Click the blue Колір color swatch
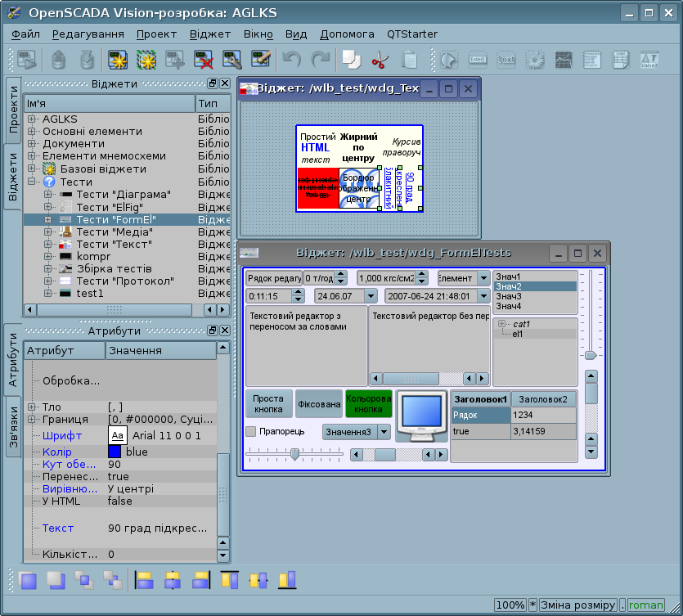Image resolution: width=683 pixels, height=616 pixels. [x=115, y=452]
